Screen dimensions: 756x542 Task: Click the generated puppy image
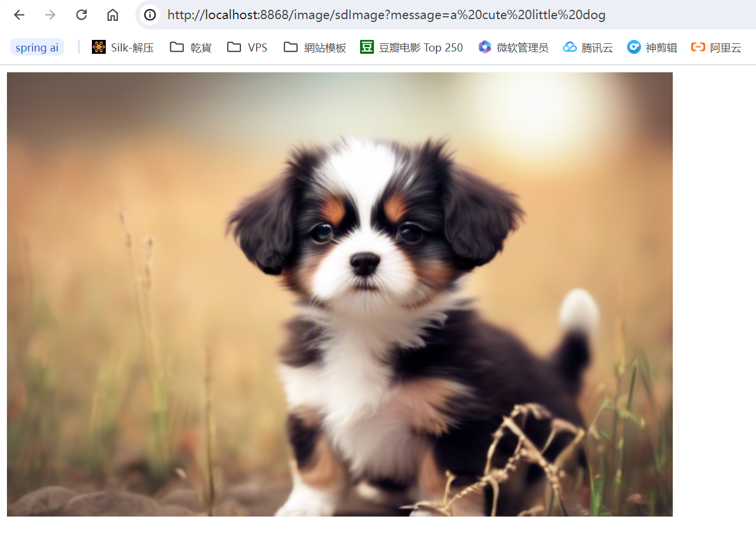click(x=340, y=294)
